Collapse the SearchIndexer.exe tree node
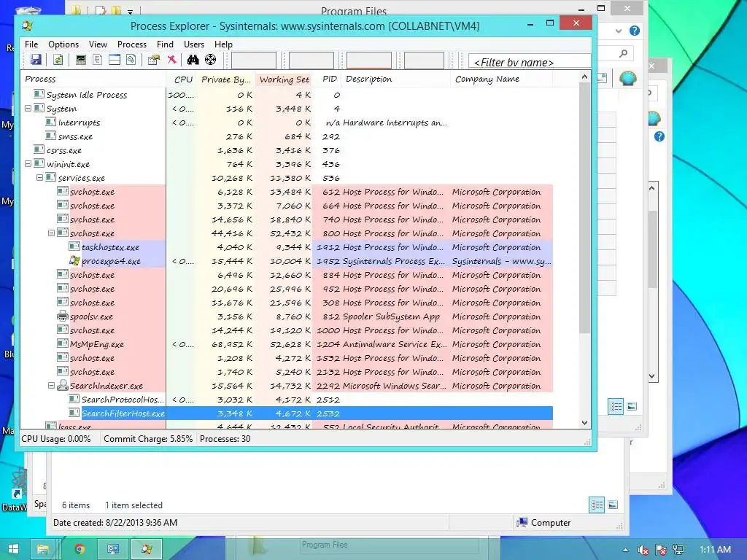This screenshot has width=747, height=560. click(x=52, y=385)
